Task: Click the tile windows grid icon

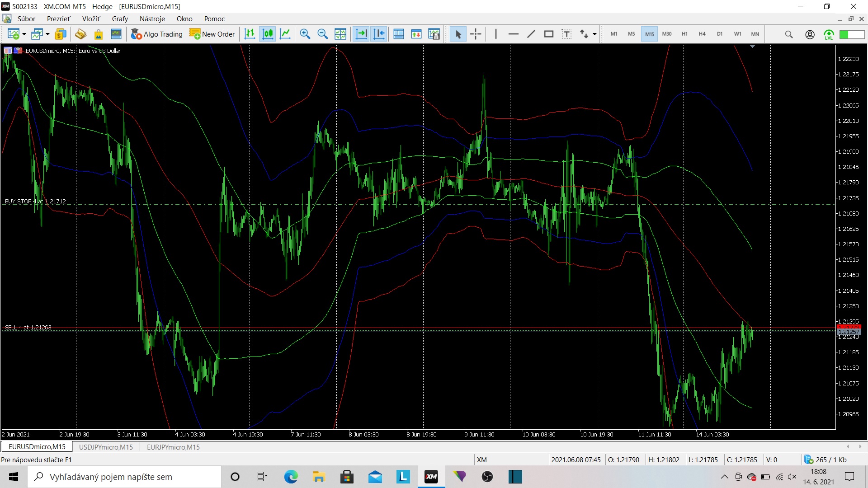Action: (x=340, y=34)
